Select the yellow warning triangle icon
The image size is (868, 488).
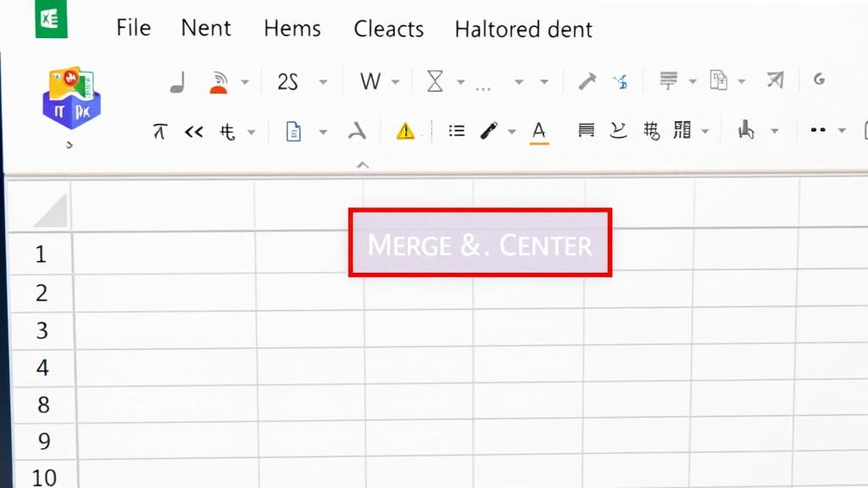click(406, 130)
